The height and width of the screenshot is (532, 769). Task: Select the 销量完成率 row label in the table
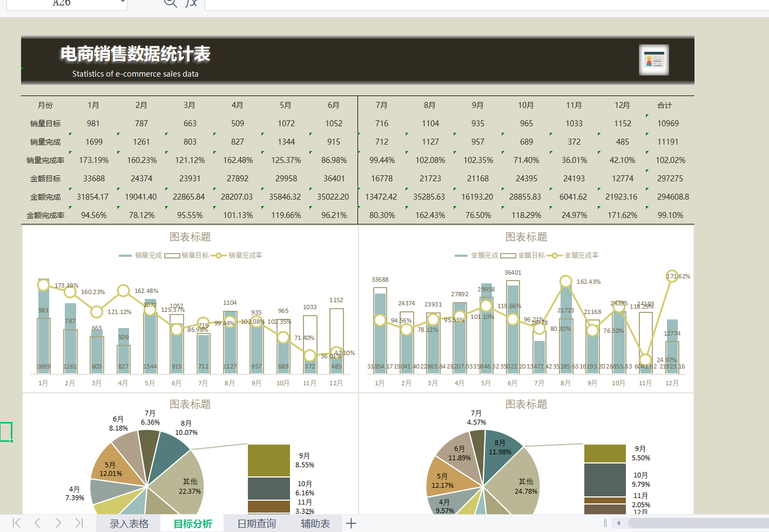coord(45,160)
